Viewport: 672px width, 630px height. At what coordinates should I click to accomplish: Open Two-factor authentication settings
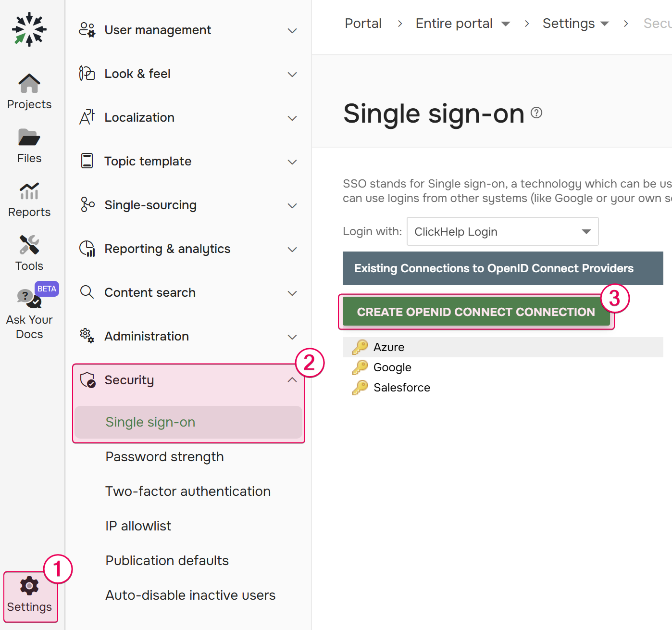pyautogui.click(x=187, y=491)
